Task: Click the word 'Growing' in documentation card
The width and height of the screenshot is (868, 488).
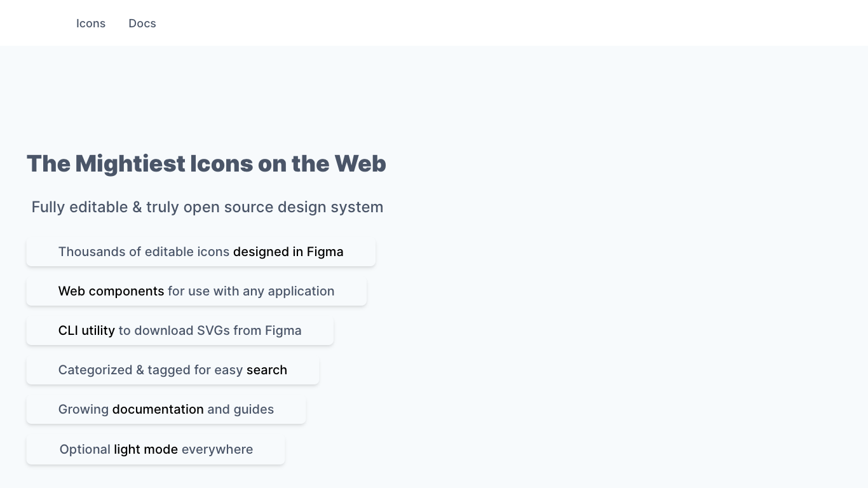Action: click(x=83, y=409)
